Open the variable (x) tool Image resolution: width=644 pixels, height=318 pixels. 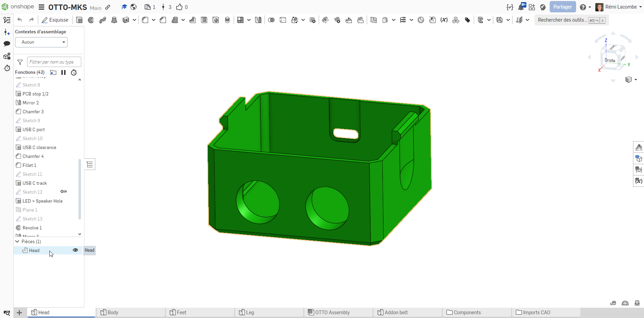[444, 20]
